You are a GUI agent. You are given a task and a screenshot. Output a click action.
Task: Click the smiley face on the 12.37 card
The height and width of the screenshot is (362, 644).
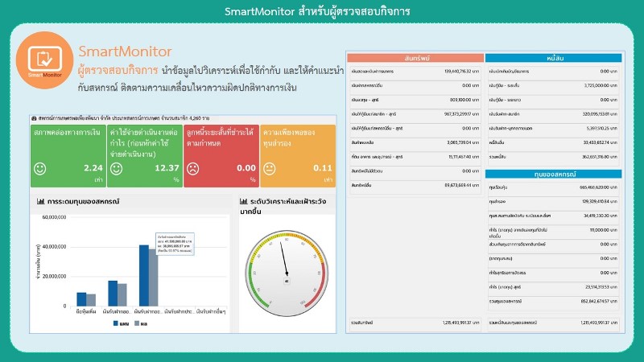click(x=116, y=169)
